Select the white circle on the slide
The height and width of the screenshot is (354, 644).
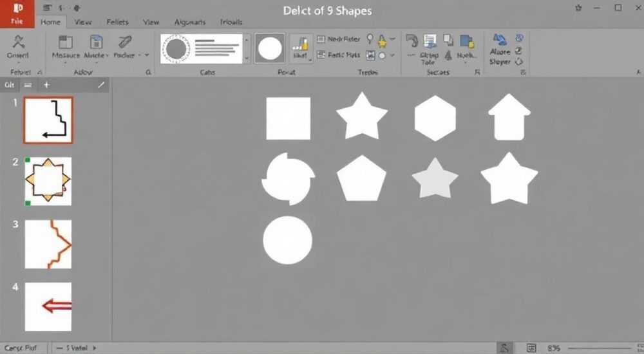coord(287,240)
